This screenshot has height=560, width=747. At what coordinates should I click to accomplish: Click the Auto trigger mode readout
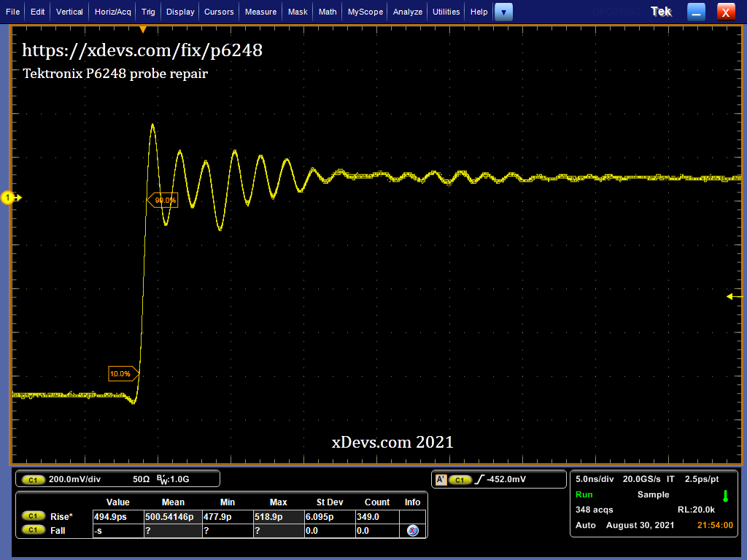pyautogui.click(x=586, y=525)
